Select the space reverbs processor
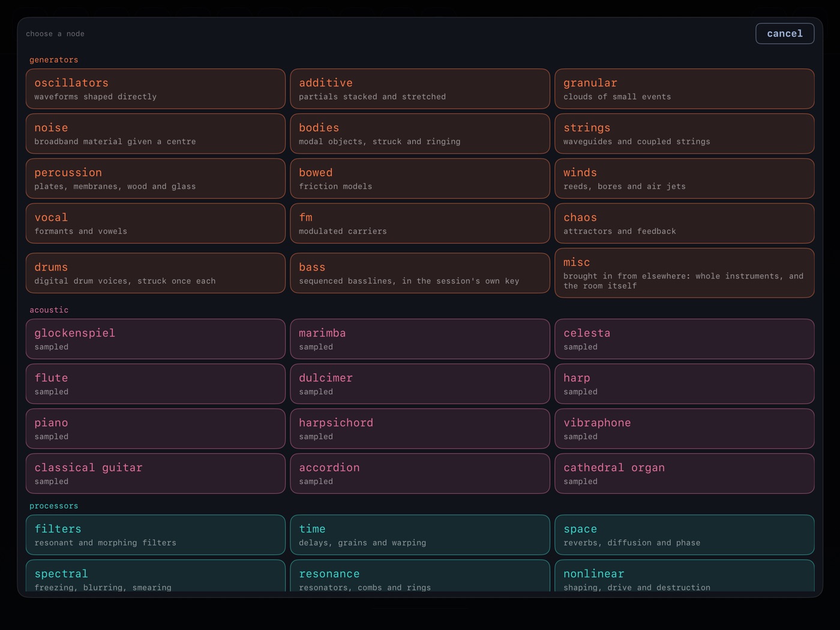 685,535
